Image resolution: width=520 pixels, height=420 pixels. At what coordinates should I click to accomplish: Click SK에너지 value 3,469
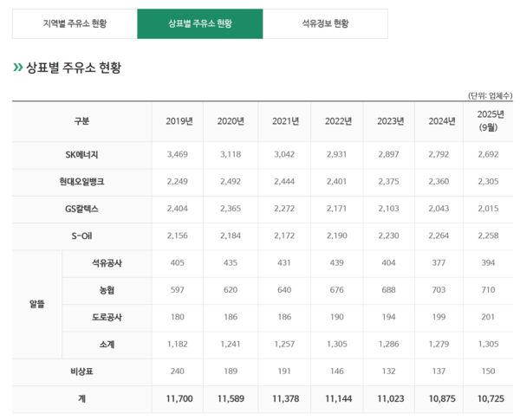[178, 154]
